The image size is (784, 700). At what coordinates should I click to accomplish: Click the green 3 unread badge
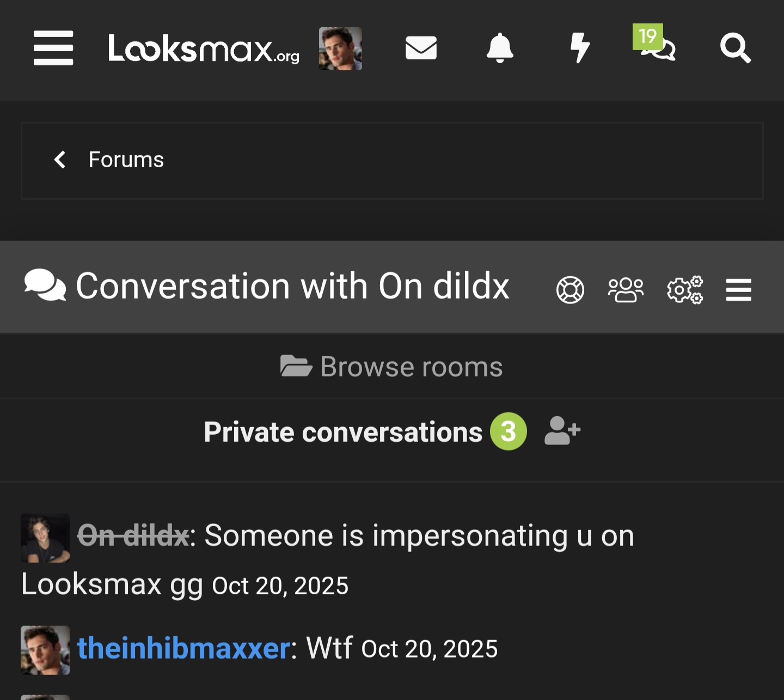508,432
